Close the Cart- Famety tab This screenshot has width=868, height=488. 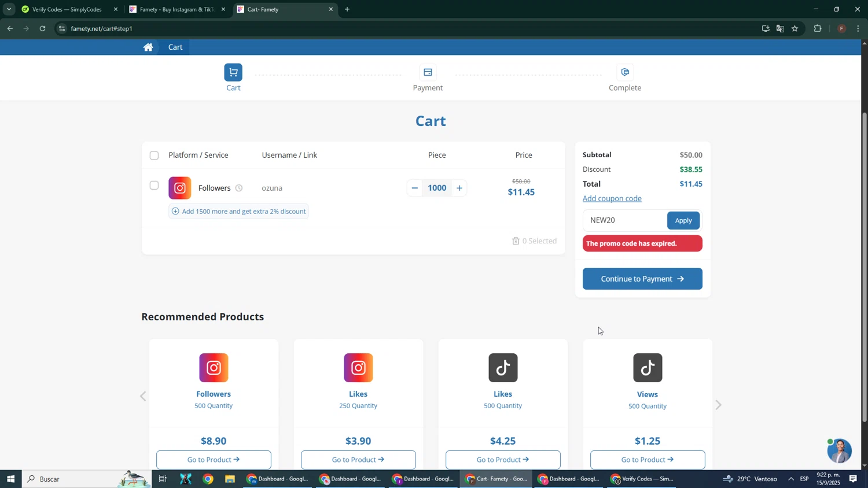tap(331, 9)
